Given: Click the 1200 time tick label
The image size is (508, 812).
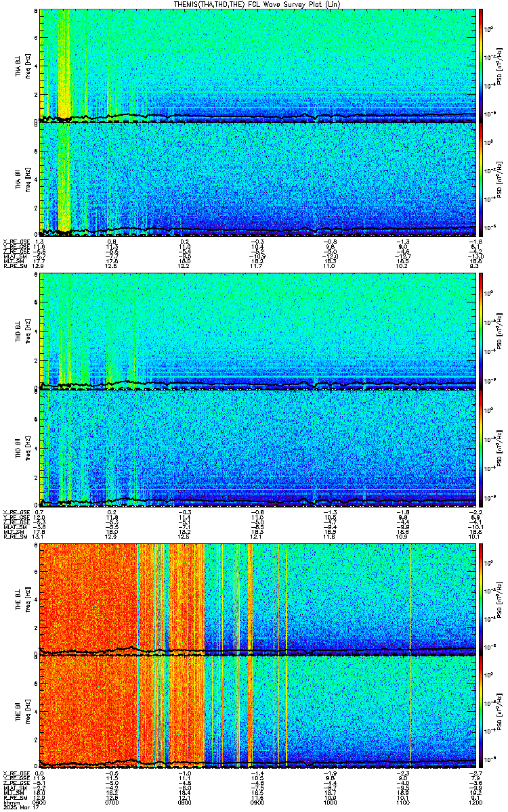Looking at the screenshot, I should pos(475,802).
